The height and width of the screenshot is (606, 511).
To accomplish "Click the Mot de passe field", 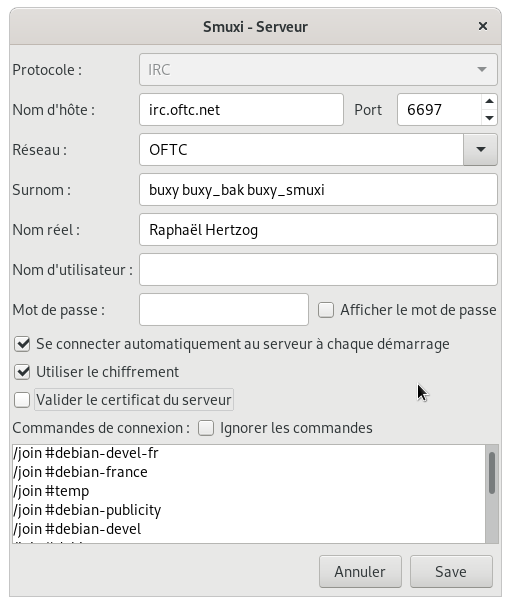I will coord(224,310).
